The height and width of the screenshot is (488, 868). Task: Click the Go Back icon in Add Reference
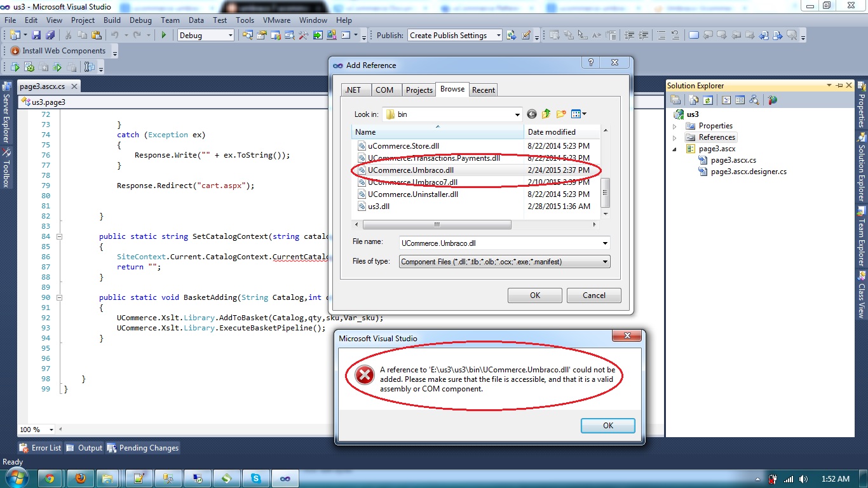532,114
